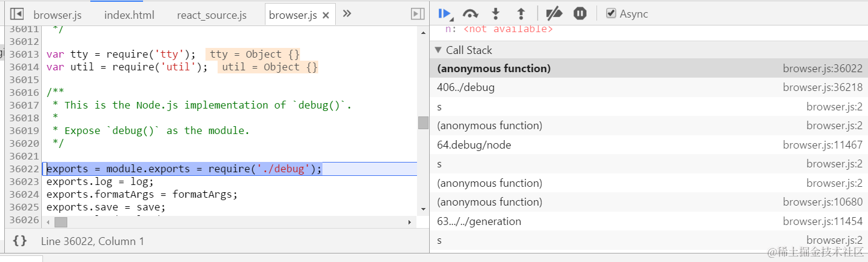Click the 'exports.save = save;' code line

(x=106, y=207)
